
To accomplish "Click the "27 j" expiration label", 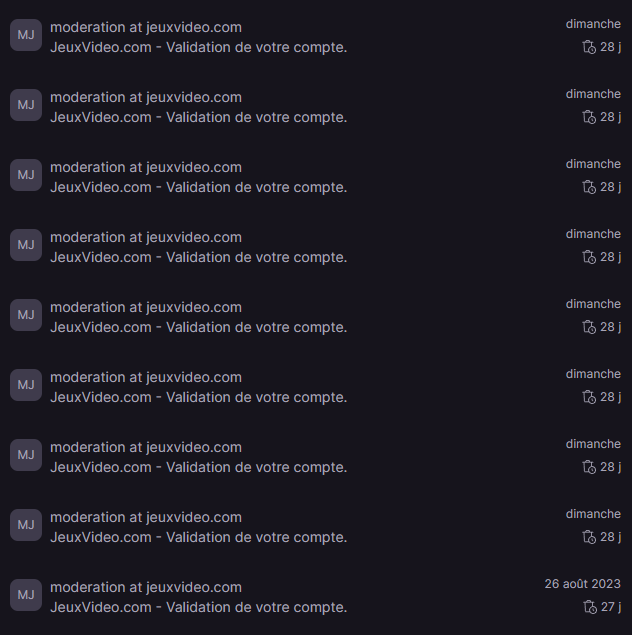I will point(610,607).
